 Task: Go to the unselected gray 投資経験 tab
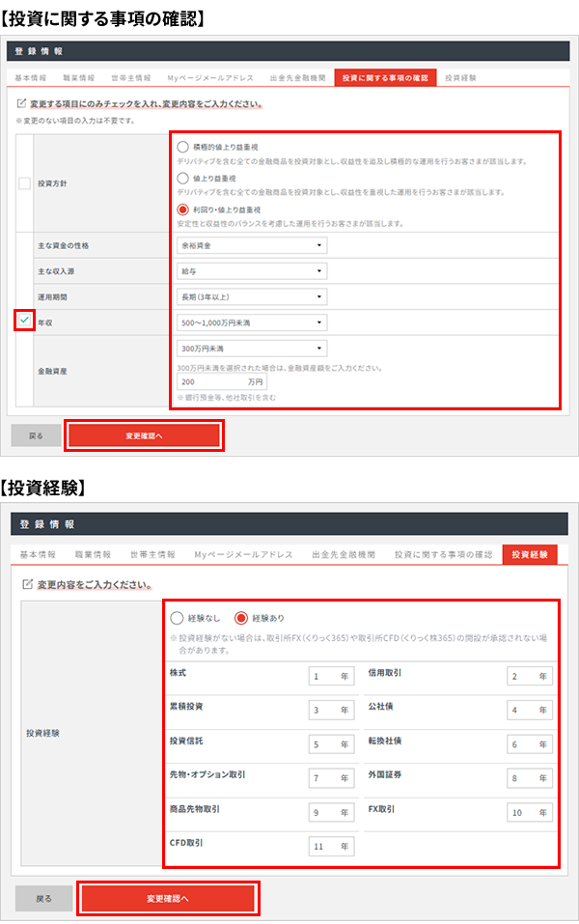click(x=460, y=78)
